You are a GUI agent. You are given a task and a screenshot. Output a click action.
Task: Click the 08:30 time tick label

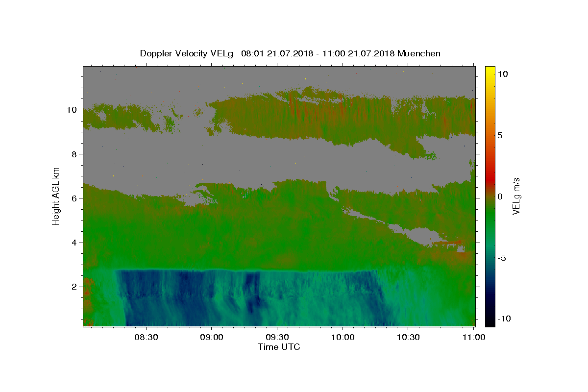point(146,337)
